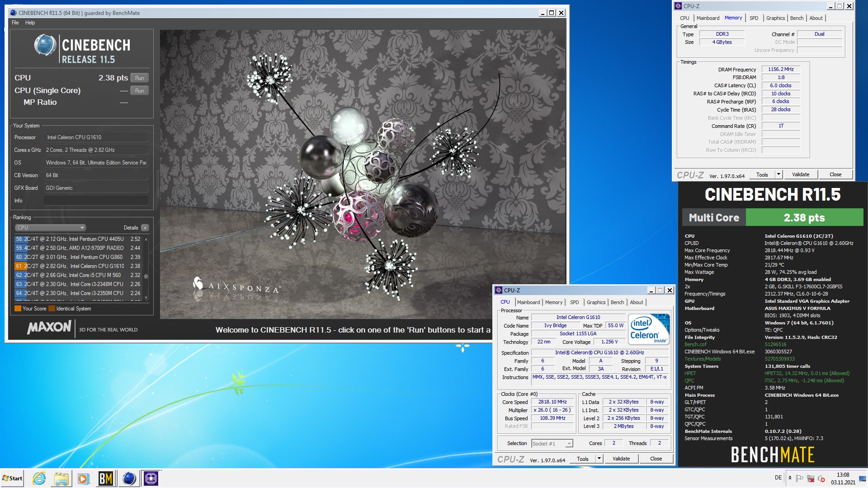Select ranking row Intel Pentium CPU 4405U
The width and height of the screenshot is (868, 488).
tap(78, 239)
